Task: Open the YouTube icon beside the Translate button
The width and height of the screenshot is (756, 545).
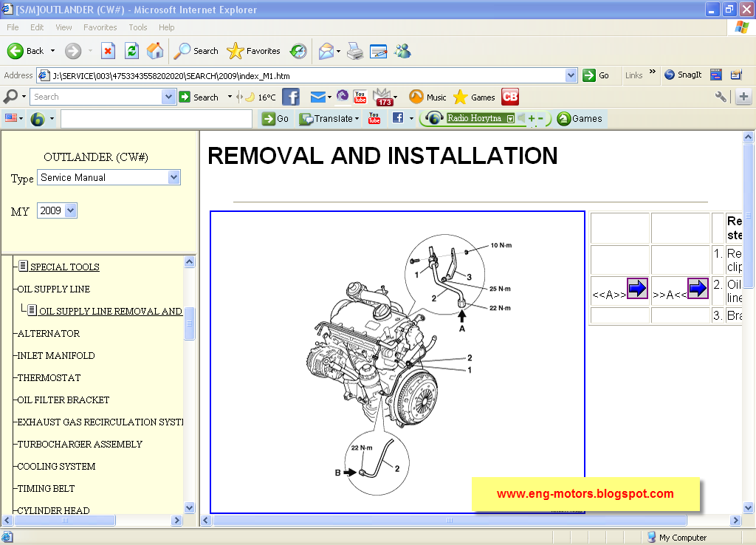Action: pos(374,118)
